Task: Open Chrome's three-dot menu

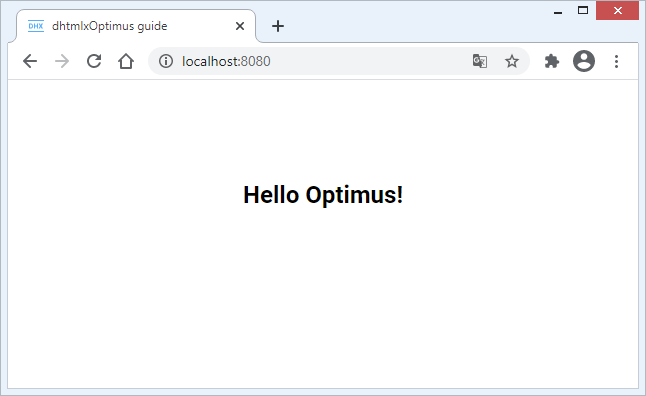Action: point(616,61)
